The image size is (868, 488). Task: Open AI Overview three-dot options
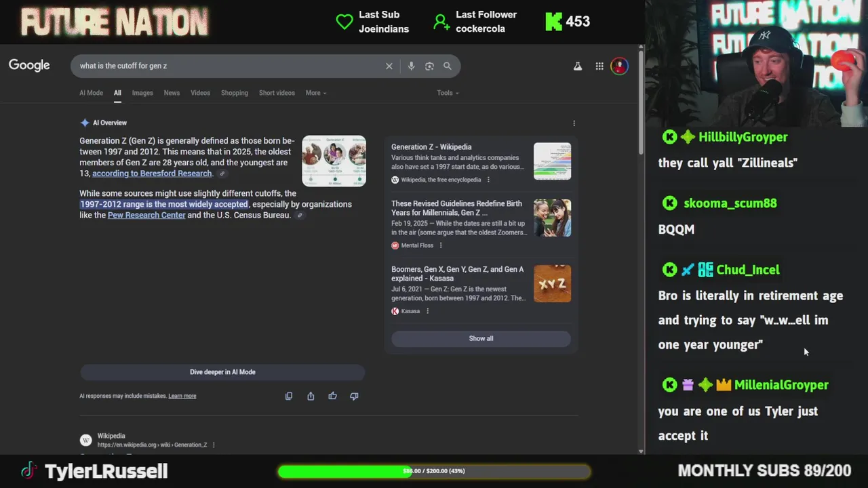pos(574,123)
